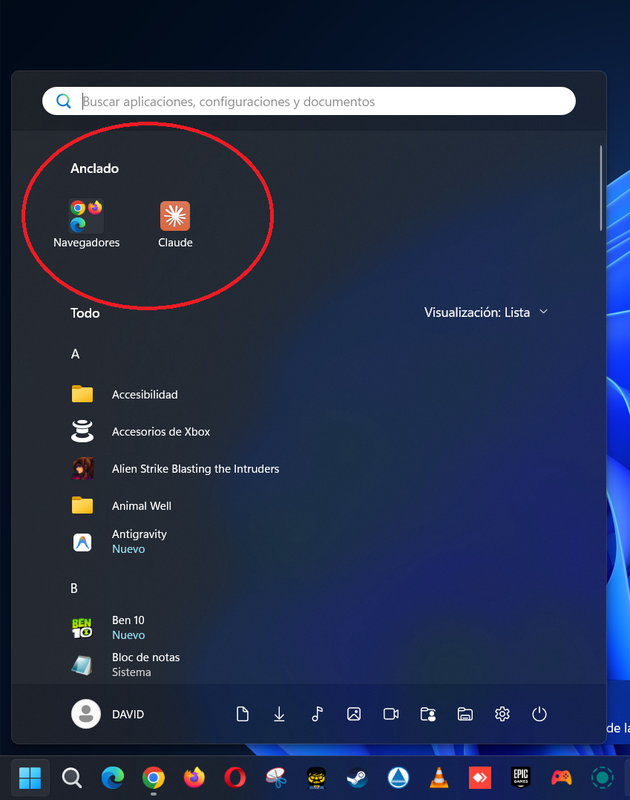630x800 pixels.
Task: Open the pixel character taskbar app
Action: [x=316, y=778]
